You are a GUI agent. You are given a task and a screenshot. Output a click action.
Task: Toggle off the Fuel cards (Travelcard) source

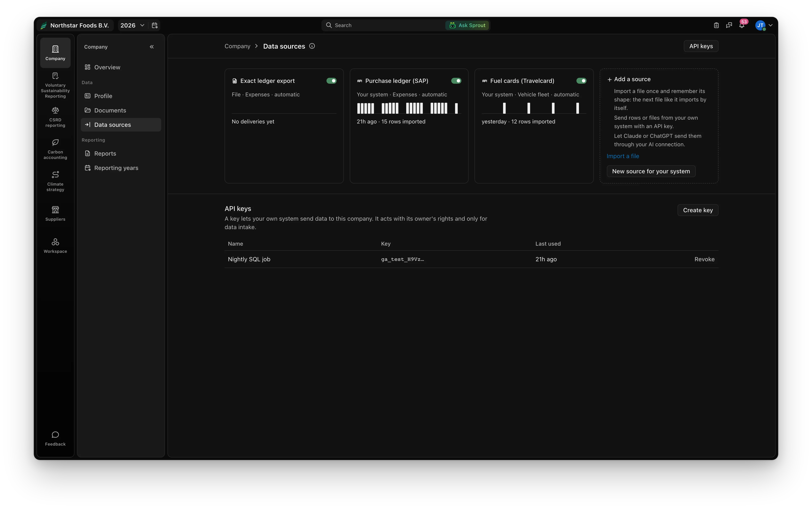click(x=581, y=81)
